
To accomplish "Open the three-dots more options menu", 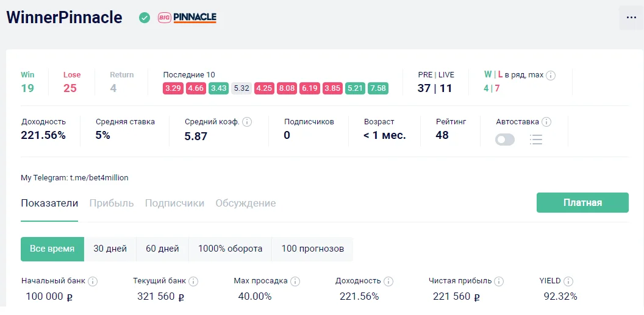I will (631, 18).
